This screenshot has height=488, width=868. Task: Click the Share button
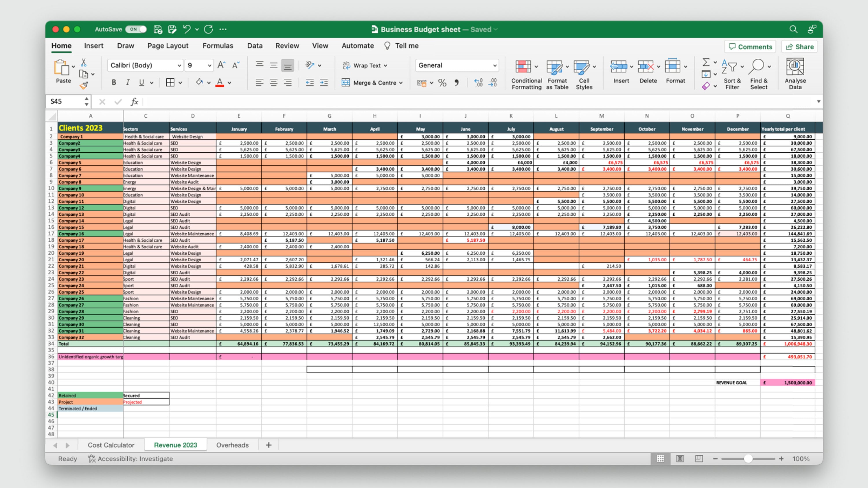[799, 47]
